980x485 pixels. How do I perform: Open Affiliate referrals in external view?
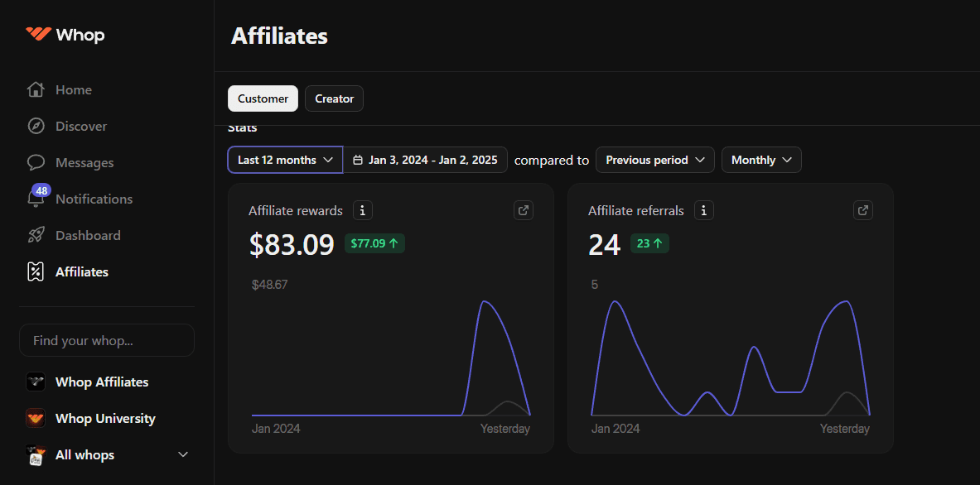click(862, 210)
